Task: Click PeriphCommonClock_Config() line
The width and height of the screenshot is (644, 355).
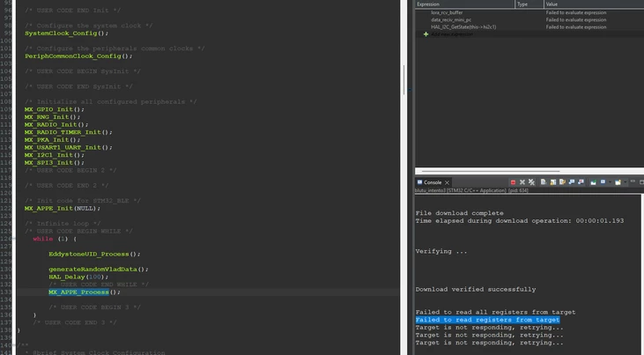Action: 78,55
